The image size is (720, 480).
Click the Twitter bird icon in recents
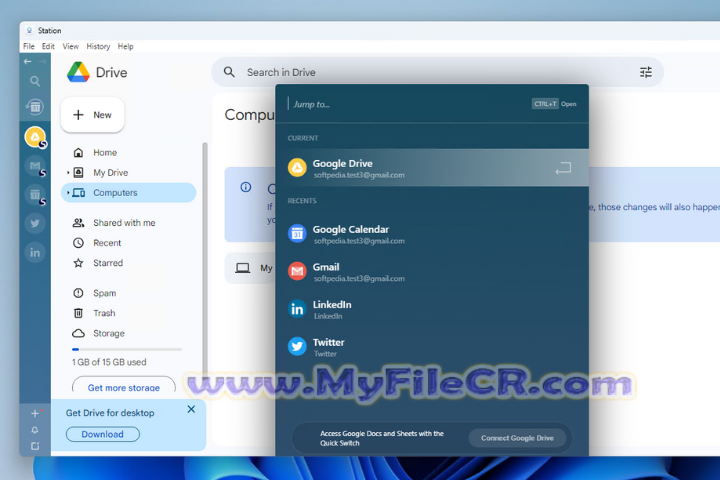(297, 346)
